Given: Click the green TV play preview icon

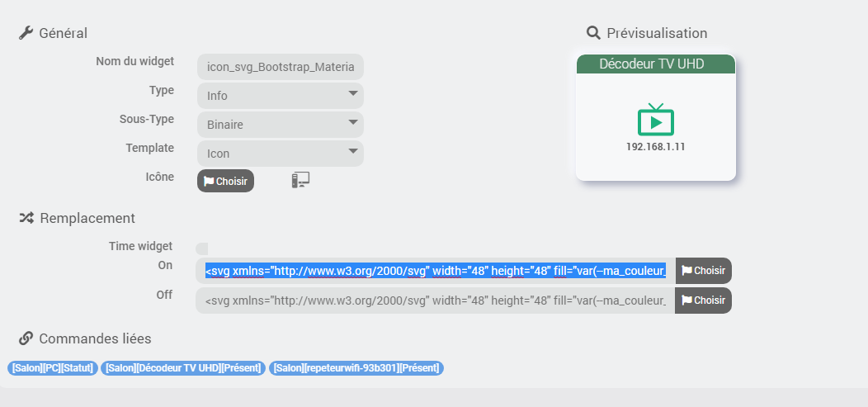Looking at the screenshot, I should [x=655, y=119].
